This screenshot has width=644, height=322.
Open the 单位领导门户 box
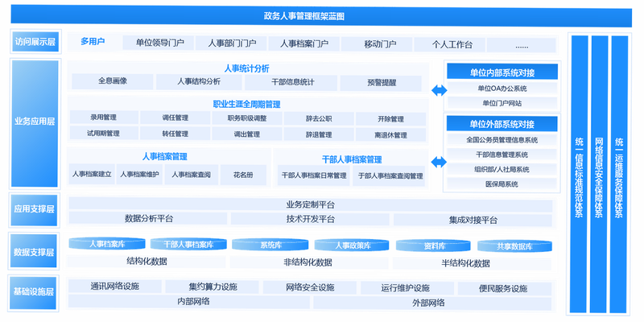tap(159, 43)
